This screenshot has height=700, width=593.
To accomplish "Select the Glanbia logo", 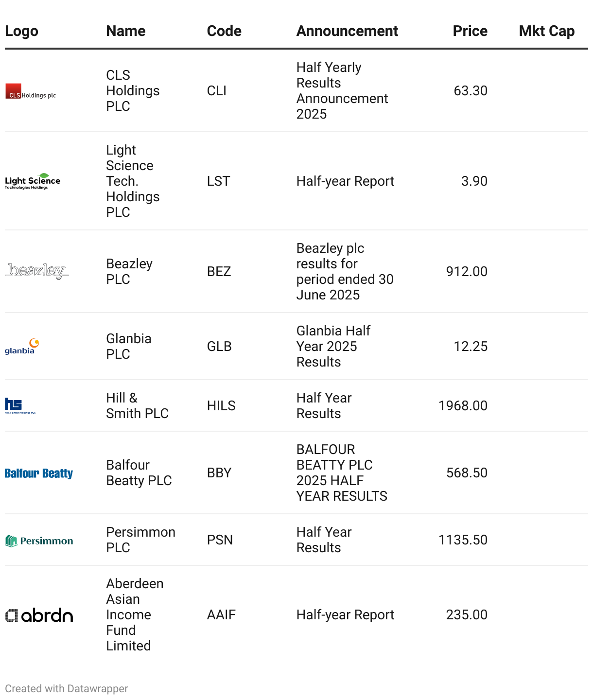I will click(22, 347).
